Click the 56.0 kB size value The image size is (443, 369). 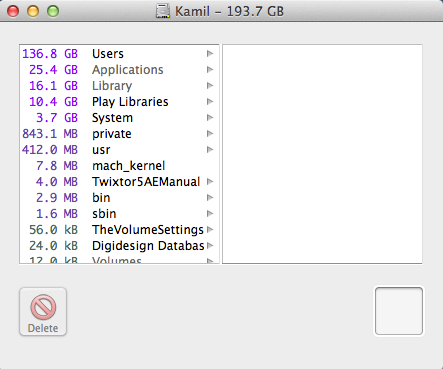coord(53,230)
